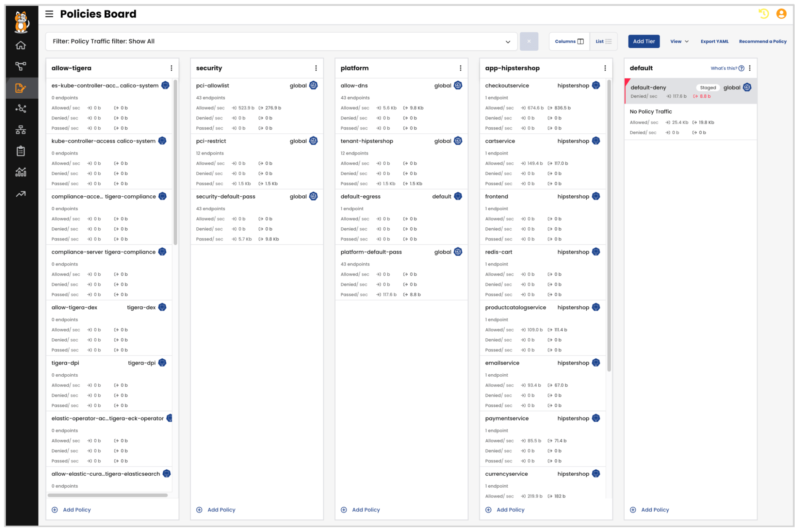Click the yellow history clock icon
799x532 pixels.
pyautogui.click(x=763, y=14)
